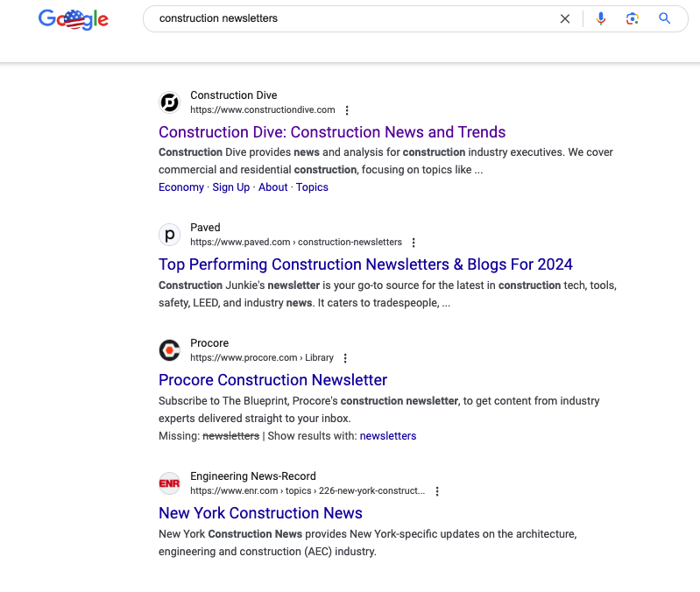Show results including the word newsletters
The image size is (700, 592).
[388, 436]
